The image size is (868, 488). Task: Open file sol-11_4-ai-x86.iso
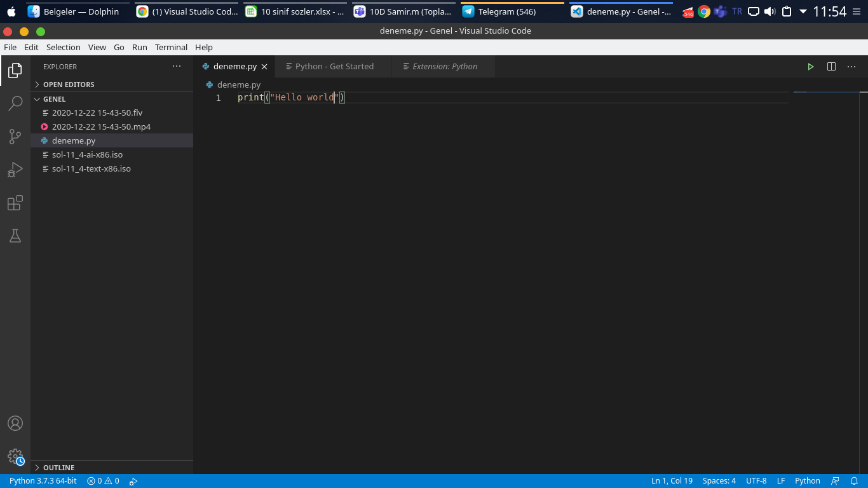point(112,154)
